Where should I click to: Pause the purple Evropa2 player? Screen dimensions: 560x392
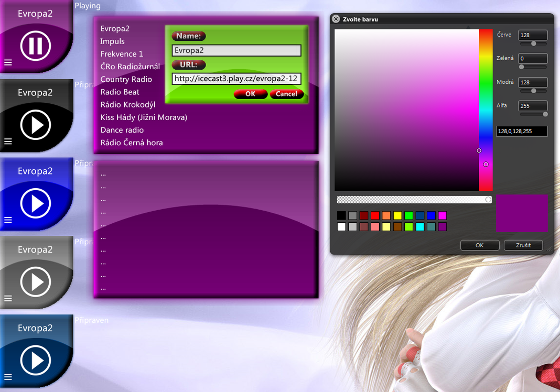pyautogui.click(x=36, y=46)
